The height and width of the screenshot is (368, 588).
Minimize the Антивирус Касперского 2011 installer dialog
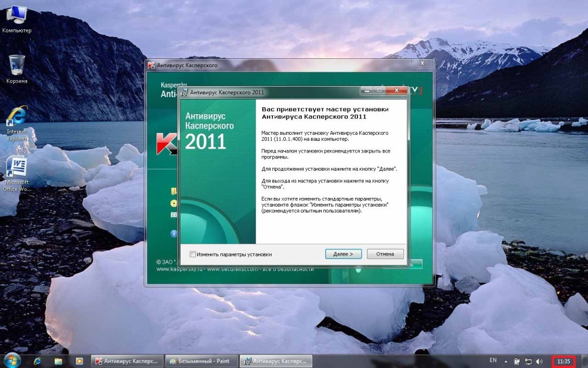pyautogui.click(x=367, y=91)
